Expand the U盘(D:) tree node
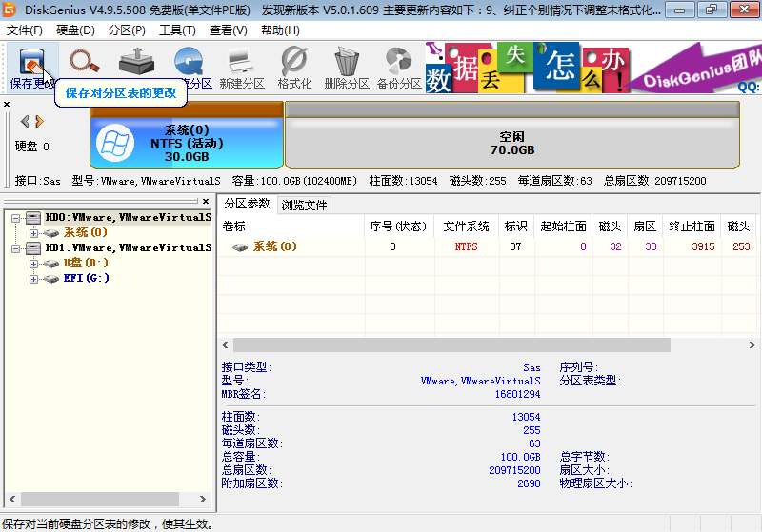 (33, 264)
